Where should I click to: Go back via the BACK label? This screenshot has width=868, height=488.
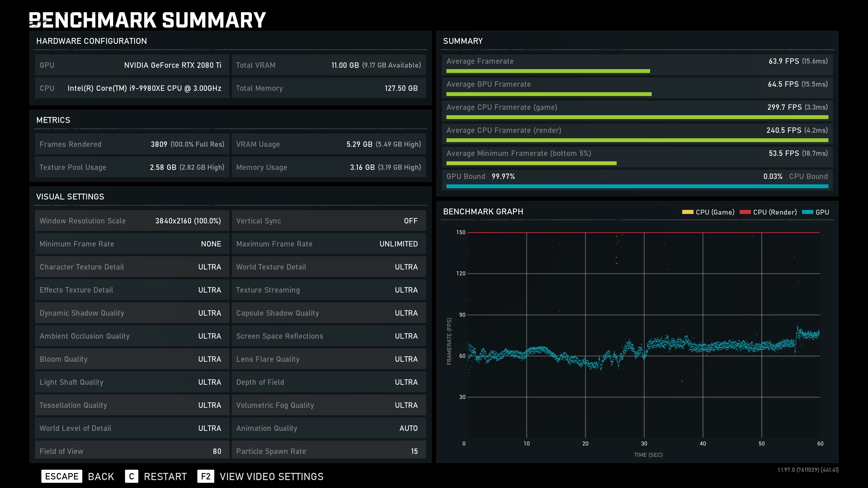(x=101, y=476)
